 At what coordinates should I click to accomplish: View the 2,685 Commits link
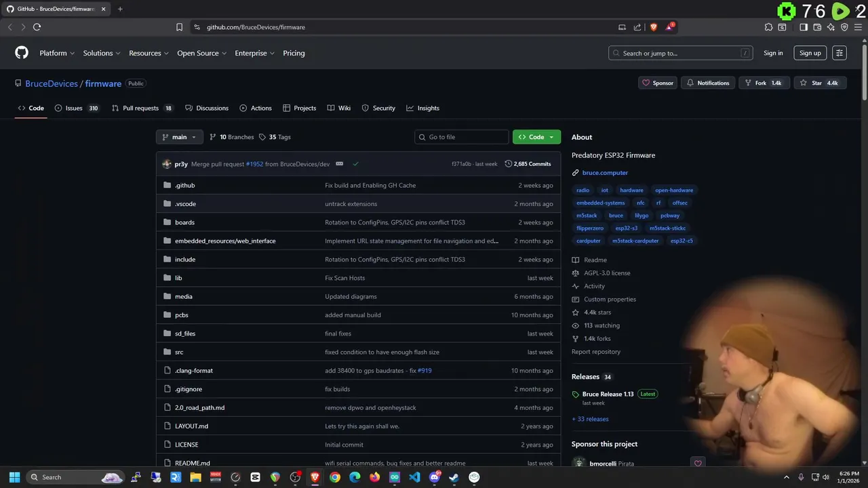528,164
